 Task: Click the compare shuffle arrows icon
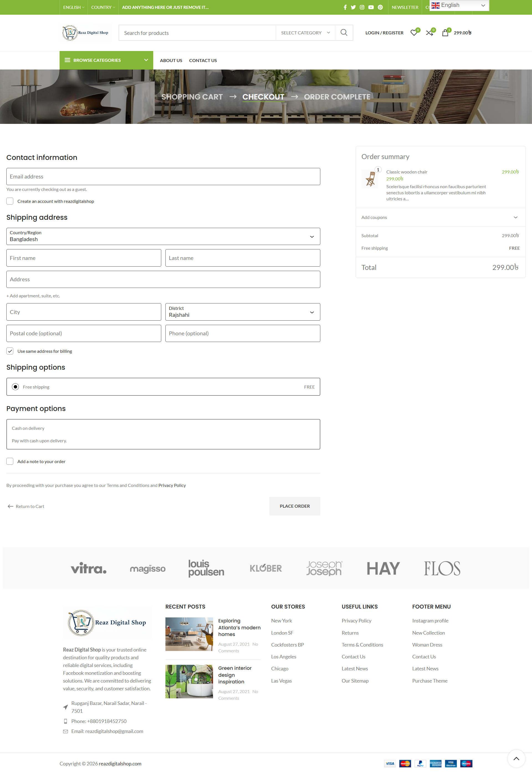429,33
